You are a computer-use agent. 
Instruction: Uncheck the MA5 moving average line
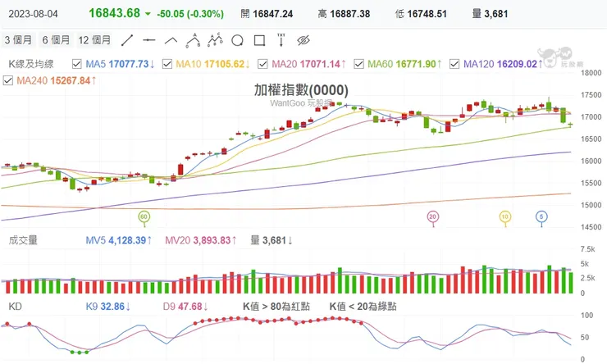click(77, 64)
